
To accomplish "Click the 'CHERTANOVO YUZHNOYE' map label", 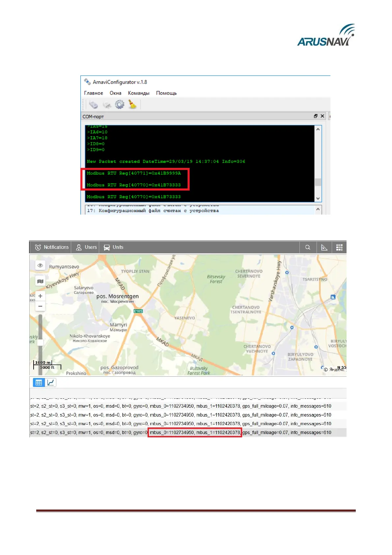I will click(257, 349).
